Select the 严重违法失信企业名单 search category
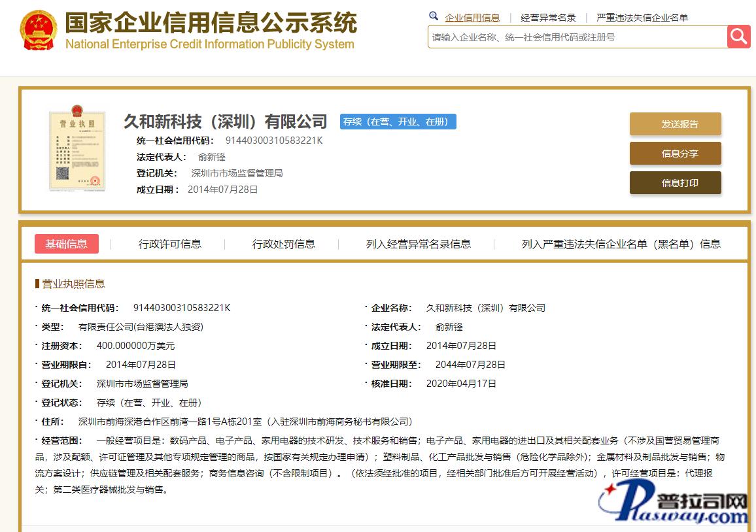 tap(642, 18)
